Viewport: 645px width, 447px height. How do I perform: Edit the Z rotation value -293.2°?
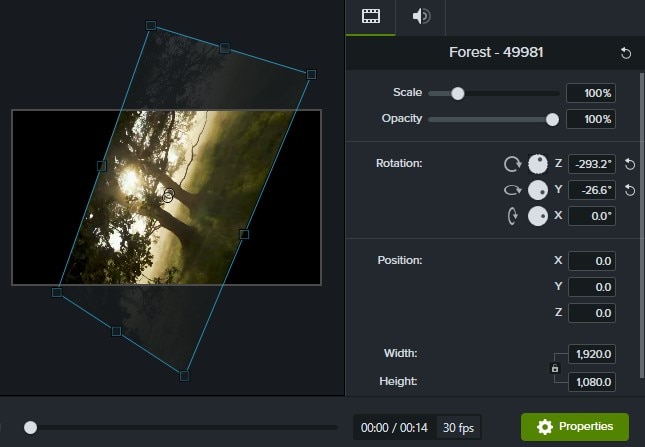pos(592,164)
